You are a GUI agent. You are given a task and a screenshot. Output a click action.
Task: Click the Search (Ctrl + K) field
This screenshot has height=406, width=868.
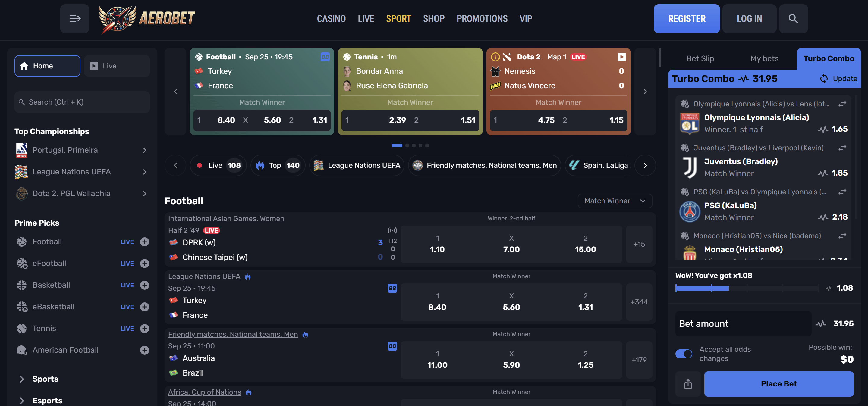pos(82,102)
